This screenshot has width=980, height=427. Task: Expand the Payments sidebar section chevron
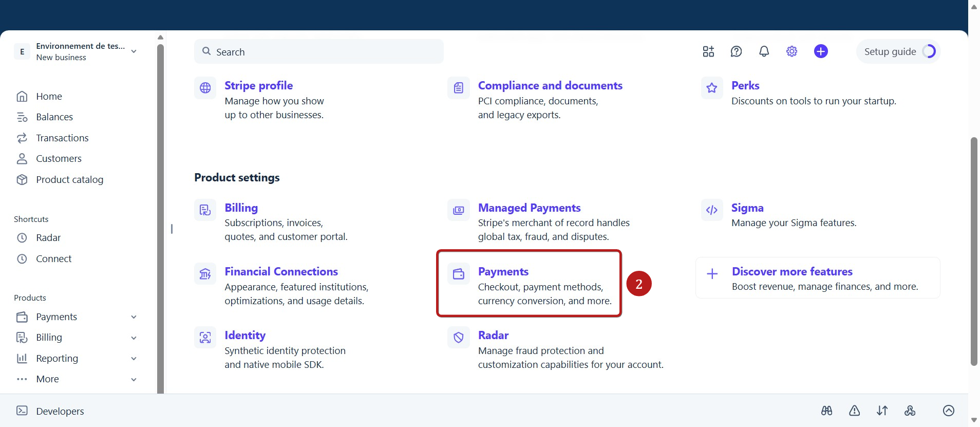pyautogui.click(x=134, y=317)
